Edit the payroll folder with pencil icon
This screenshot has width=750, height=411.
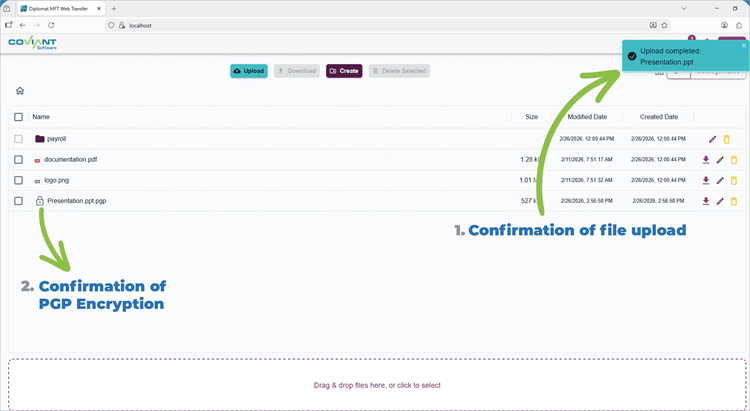coord(712,139)
